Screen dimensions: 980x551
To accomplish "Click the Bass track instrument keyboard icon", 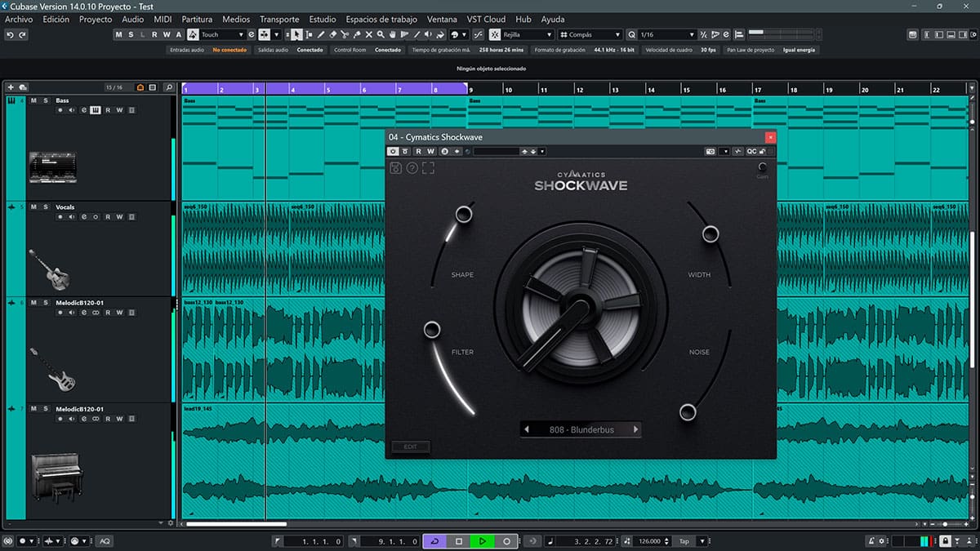I will coord(96,110).
